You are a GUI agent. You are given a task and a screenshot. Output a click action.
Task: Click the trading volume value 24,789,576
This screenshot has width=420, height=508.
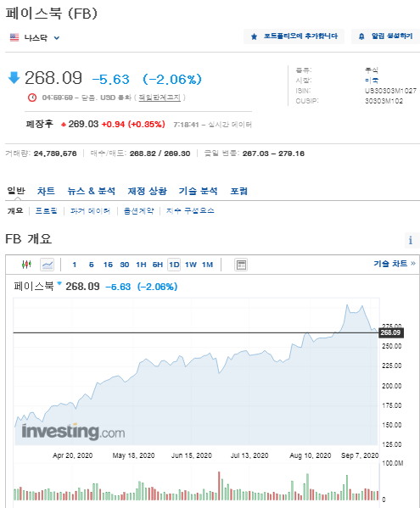[x=55, y=154]
